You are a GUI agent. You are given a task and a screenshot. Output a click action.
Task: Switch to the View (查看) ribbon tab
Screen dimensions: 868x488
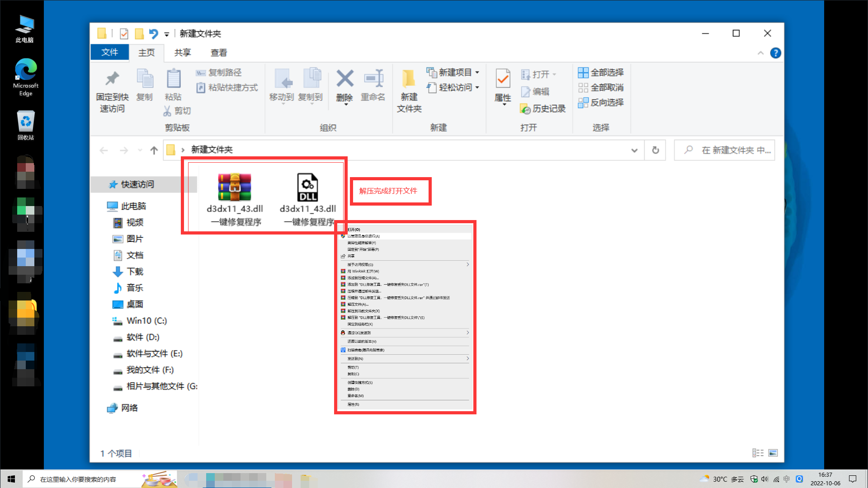(x=219, y=53)
